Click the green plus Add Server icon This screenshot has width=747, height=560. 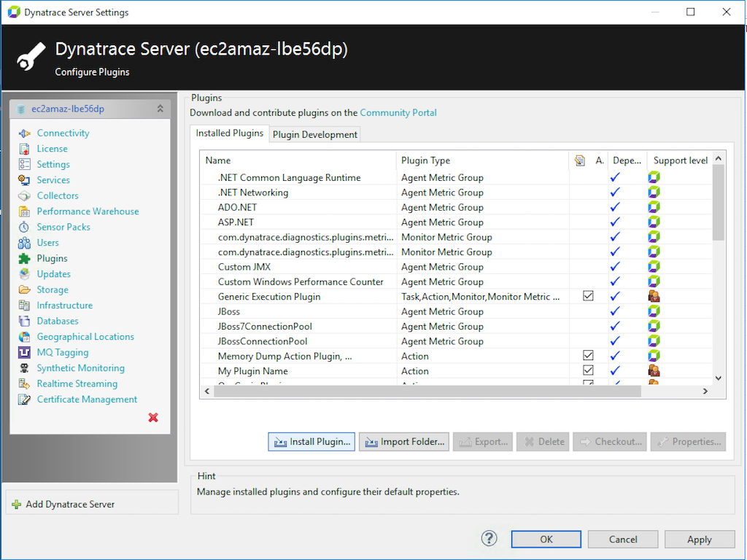coord(17,505)
